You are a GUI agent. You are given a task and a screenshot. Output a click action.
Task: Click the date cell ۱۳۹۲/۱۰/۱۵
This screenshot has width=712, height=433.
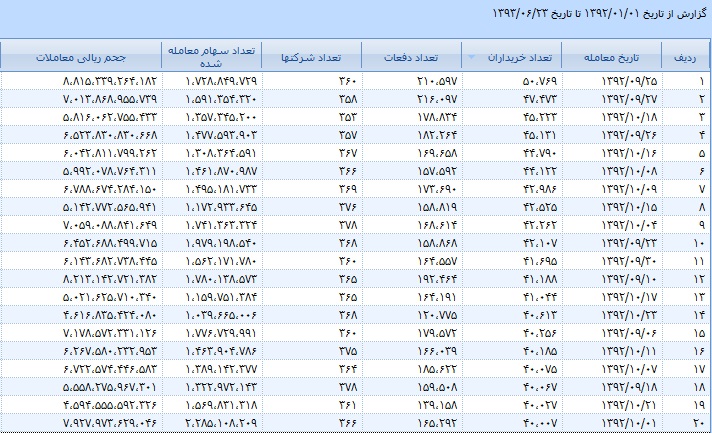pos(629,207)
